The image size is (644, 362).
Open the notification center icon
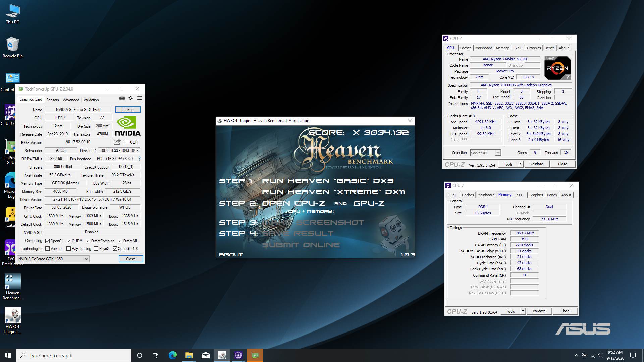633,355
